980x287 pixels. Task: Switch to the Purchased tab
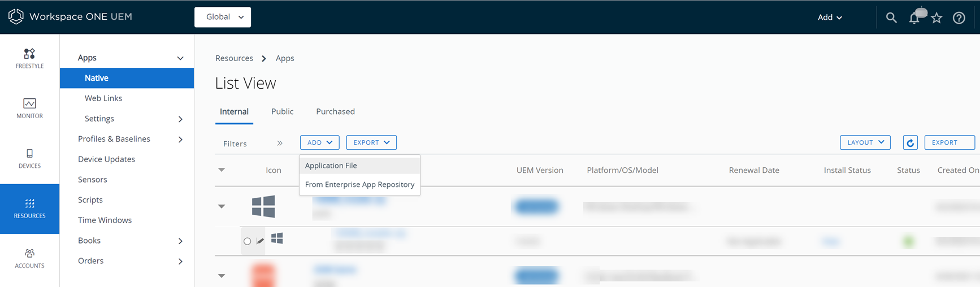tap(335, 112)
